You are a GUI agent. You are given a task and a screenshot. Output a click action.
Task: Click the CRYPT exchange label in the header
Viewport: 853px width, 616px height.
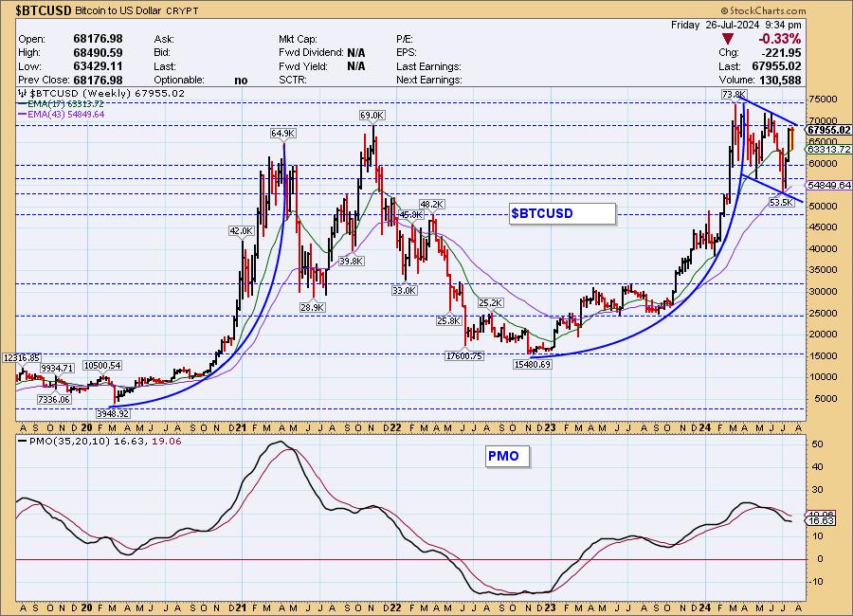click(x=182, y=10)
